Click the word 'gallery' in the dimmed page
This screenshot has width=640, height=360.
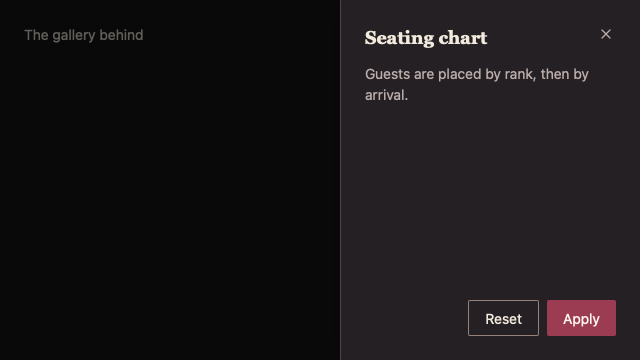(74, 36)
